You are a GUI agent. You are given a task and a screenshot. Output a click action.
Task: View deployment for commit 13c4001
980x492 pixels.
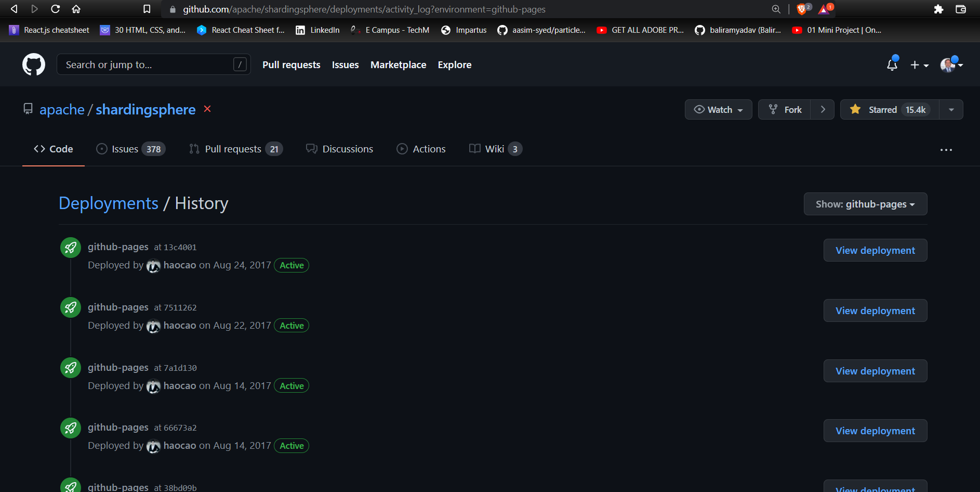coord(875,250)
